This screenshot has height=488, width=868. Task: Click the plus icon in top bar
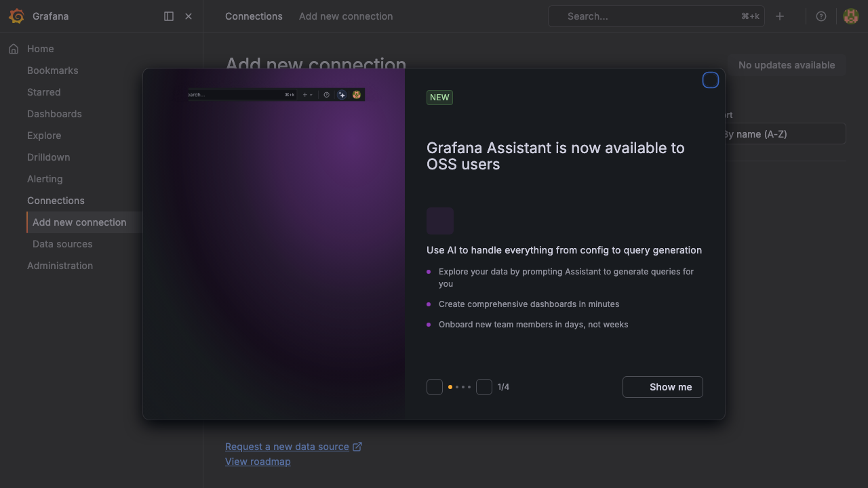(x=780, y=16)
